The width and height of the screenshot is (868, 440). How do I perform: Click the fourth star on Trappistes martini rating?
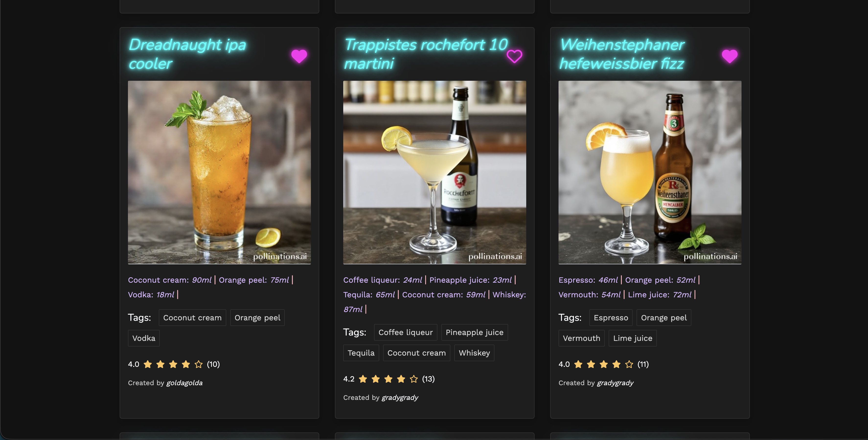(x=401, y=379)
